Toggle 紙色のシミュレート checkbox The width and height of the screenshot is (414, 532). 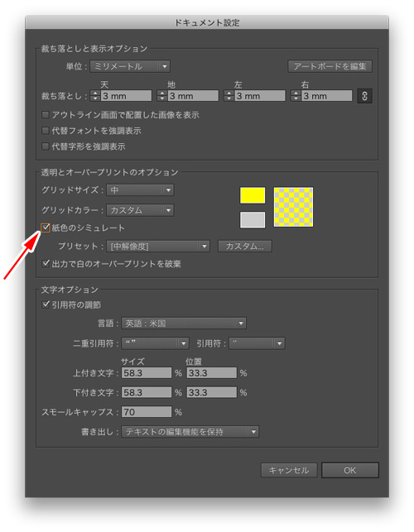tap(46, 228)
